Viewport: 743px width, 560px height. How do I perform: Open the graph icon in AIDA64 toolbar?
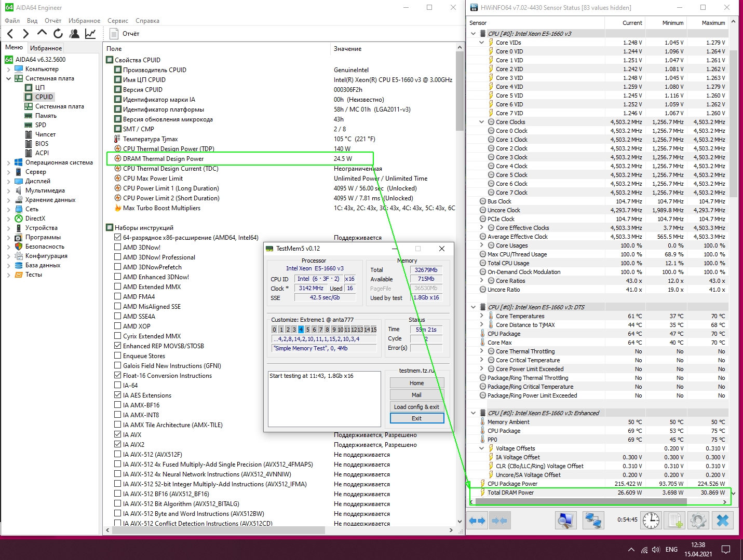(x=90, y=34)
